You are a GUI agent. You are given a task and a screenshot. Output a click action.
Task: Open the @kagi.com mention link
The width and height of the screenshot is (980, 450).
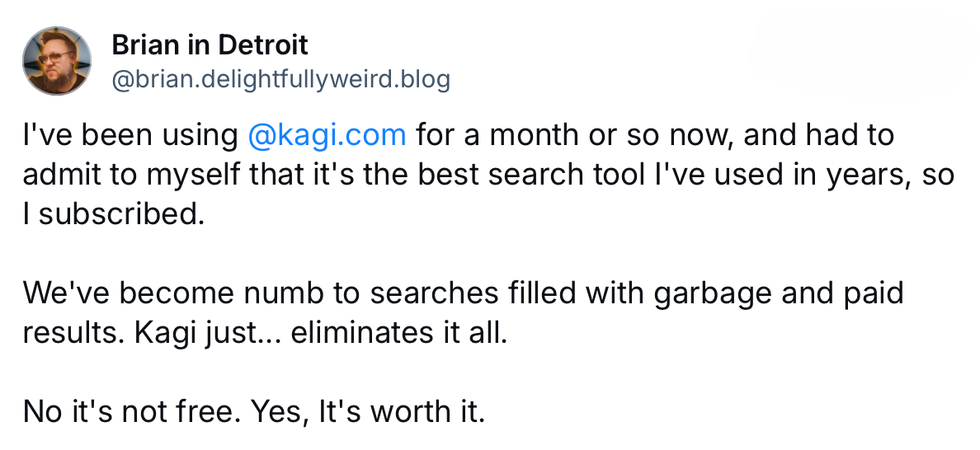tap(327, 135)
